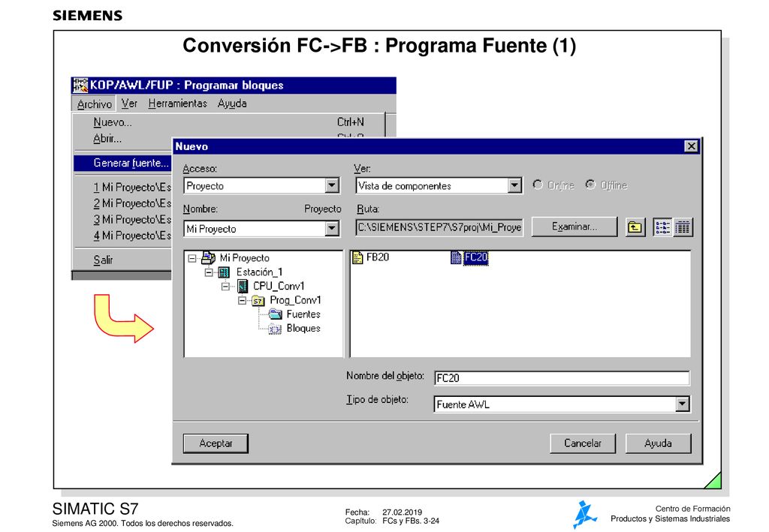Viewport: 769px width, 532px height.
Task: Select Bloques in the tree
Action: click(303, 329)
